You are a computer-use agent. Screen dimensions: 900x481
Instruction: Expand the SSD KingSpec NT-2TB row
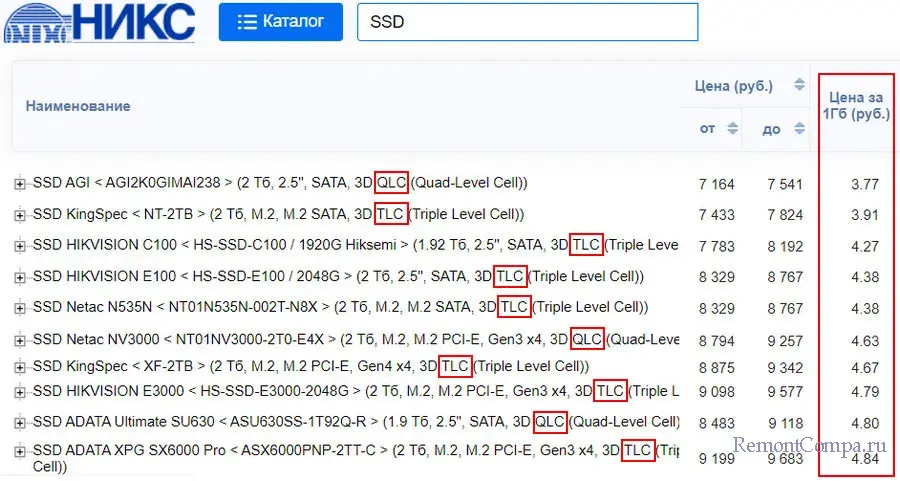pos(19,214)
